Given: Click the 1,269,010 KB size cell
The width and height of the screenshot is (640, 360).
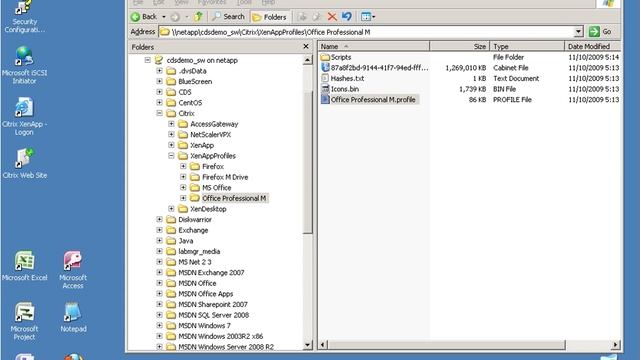Looking at the screenshot, I should click(466, 68).
